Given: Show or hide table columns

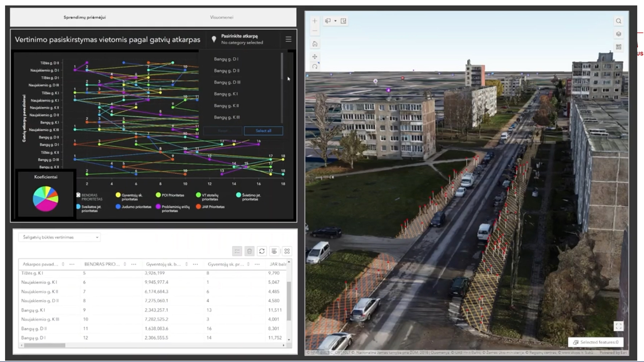Looking at the screenshot, I should click(x=274, y=251).
